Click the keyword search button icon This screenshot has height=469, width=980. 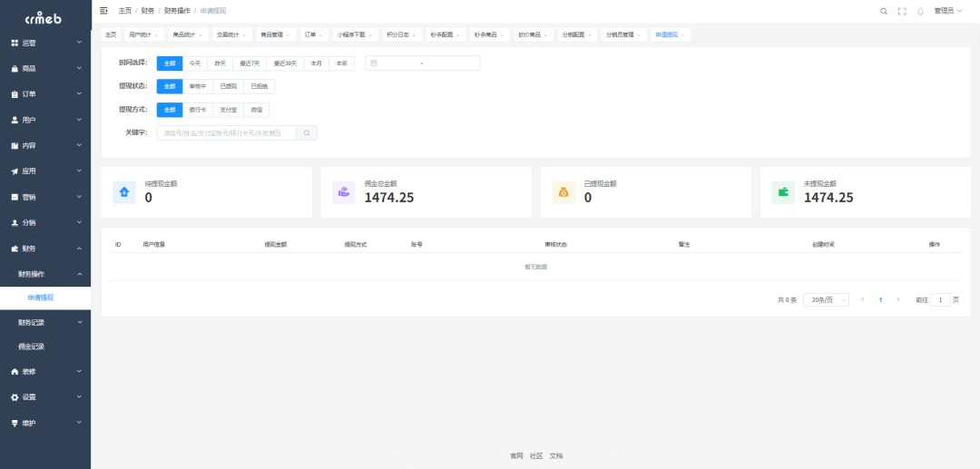tap(307, 133)
